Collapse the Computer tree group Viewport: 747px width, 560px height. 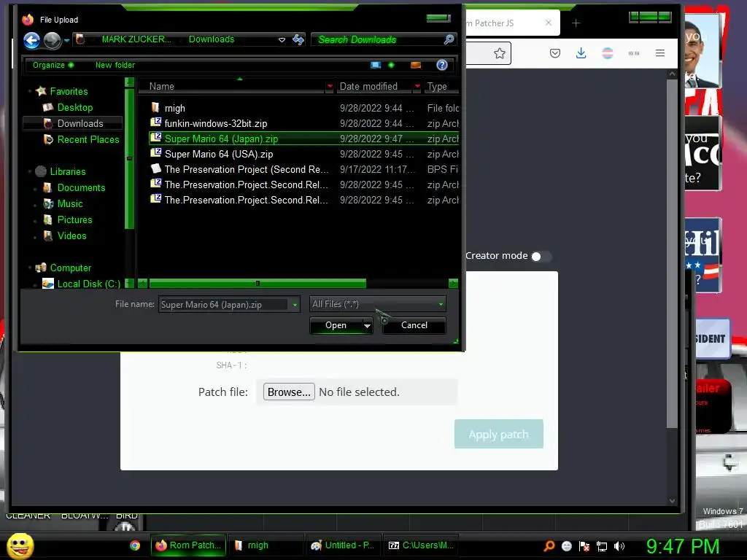(29, 268)
